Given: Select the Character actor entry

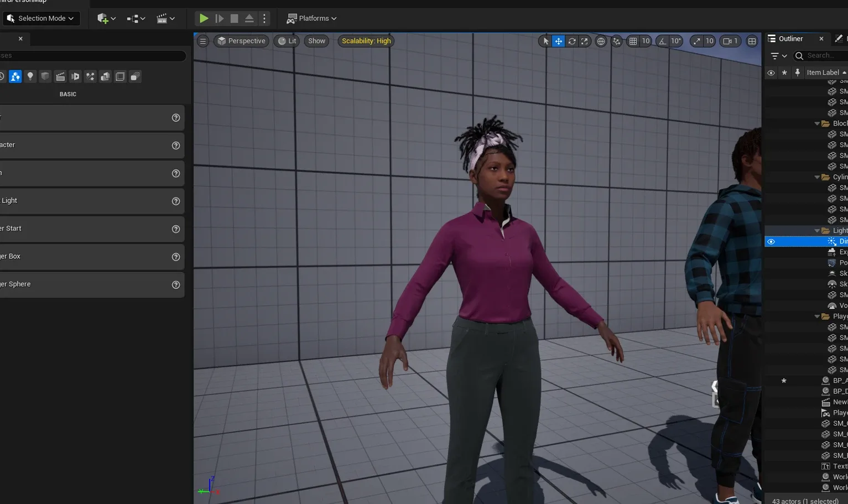Looking at the screenshot, I should (91, 146).
